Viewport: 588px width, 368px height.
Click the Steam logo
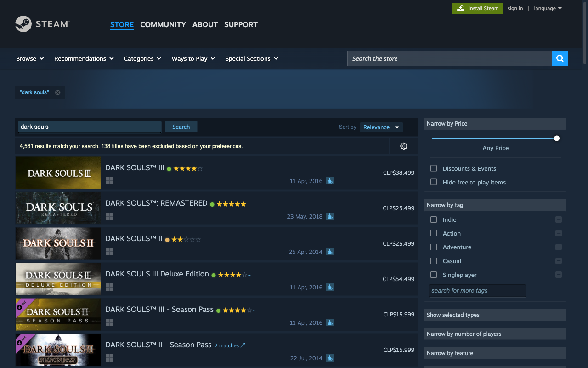click(42, 24)
